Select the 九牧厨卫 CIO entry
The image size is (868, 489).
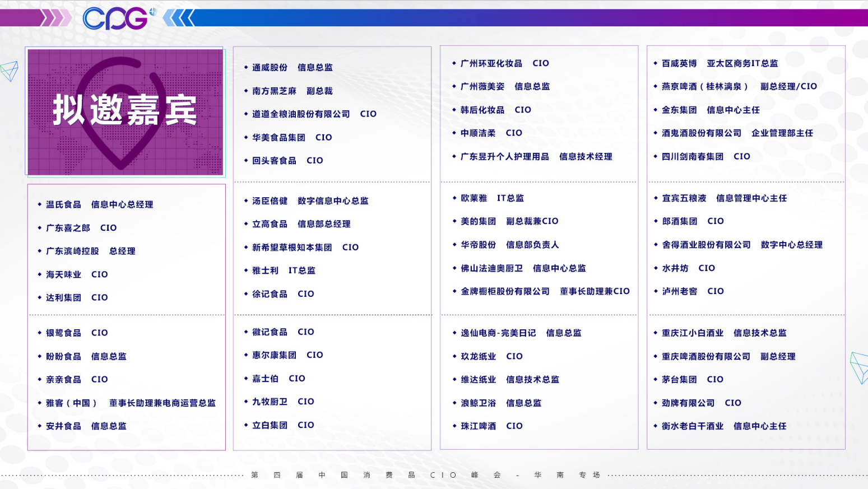pos(283,402)
